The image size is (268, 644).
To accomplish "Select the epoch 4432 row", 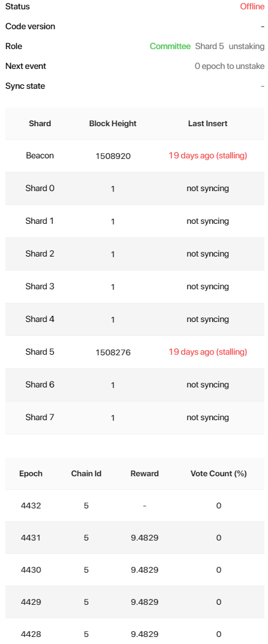I will tap(135, 505).
